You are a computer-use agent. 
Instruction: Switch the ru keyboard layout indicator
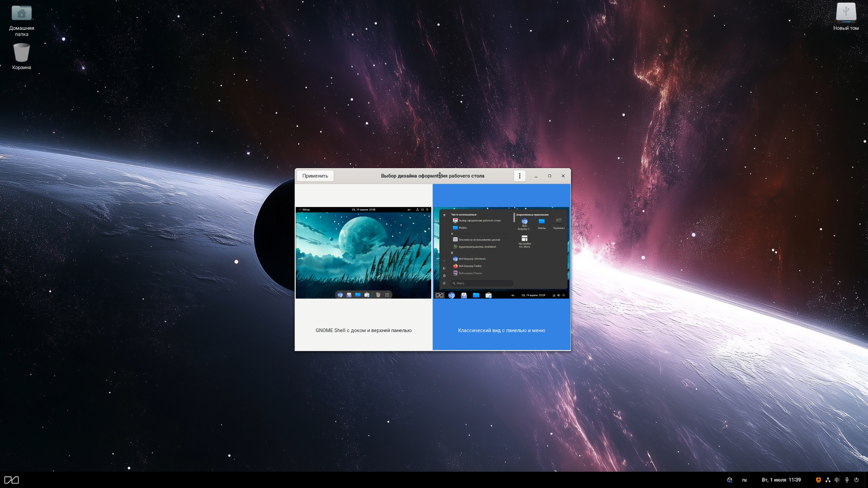coord(744,480)
